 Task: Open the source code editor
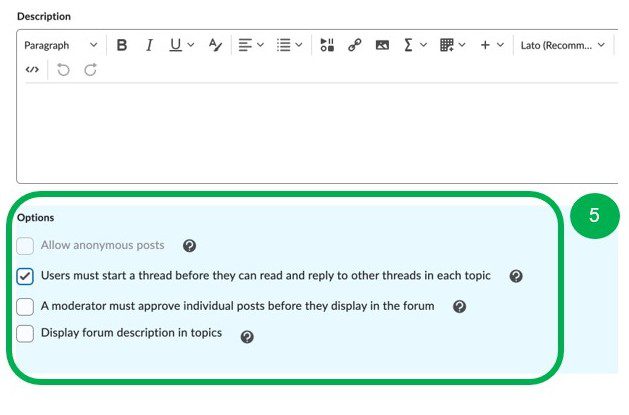coord(33,70)
